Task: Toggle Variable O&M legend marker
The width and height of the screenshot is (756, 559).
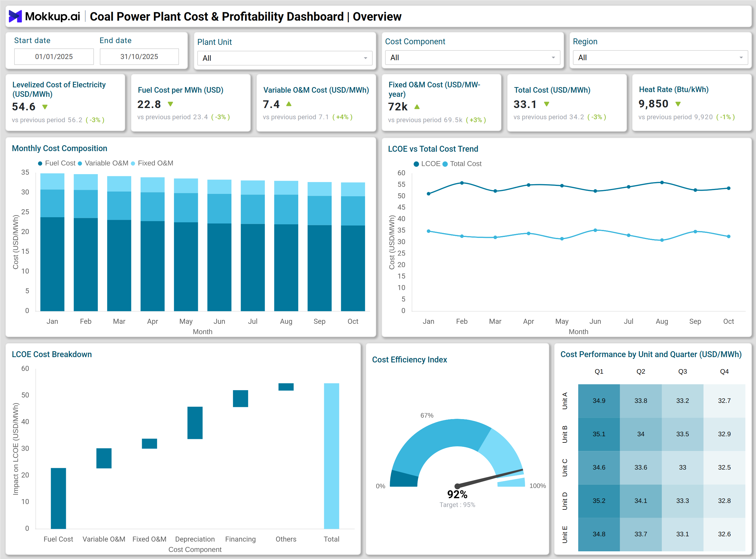Action: (x=80, y=164)
